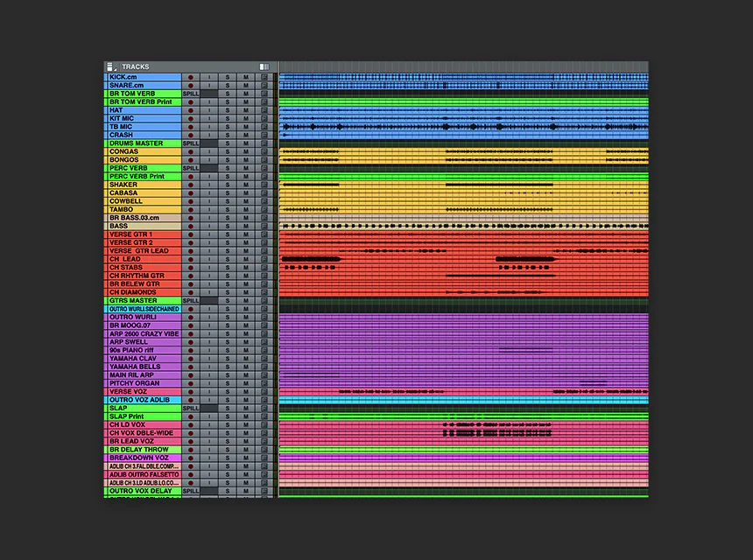The image size is (753, 560).
Task: Click the rightmost column icon on the TB MIC row
Action: click(x=264, y=127)
